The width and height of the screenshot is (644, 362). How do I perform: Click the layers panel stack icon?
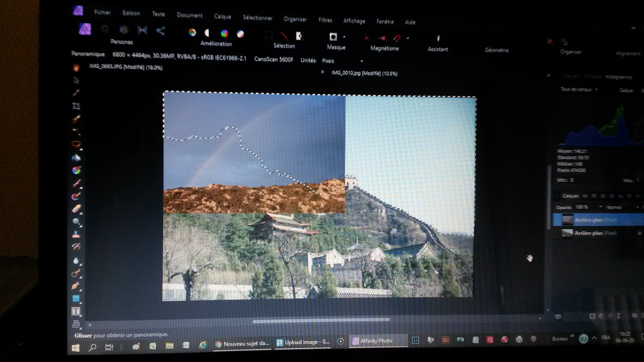coord(558,317)
